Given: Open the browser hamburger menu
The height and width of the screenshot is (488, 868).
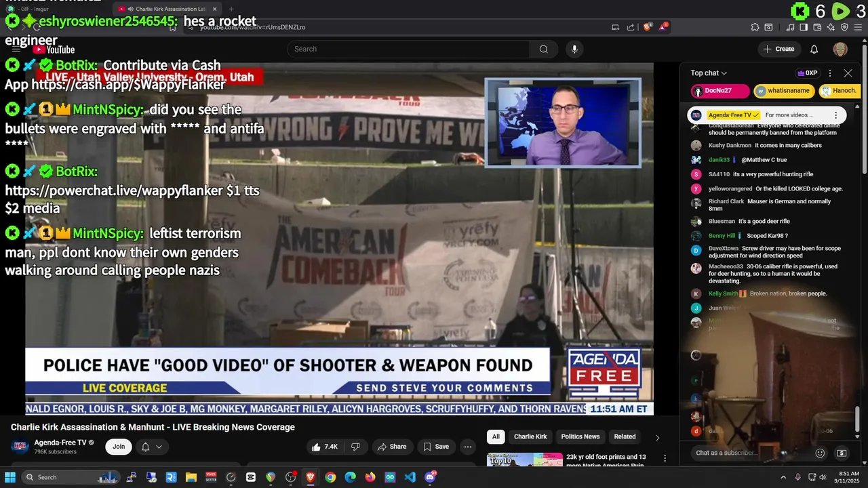Looking at the screenshot, I should coord(858,27).
